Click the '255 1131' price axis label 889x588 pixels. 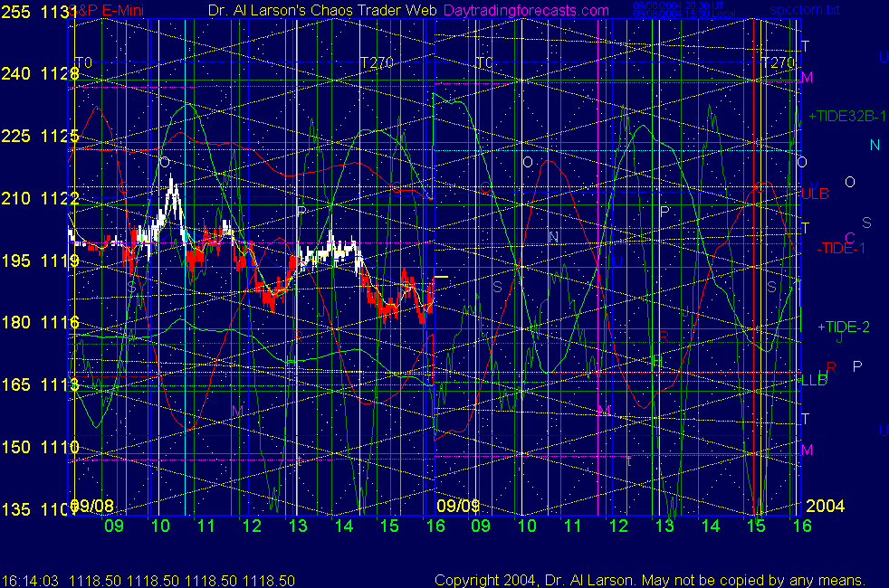point(40,12)
